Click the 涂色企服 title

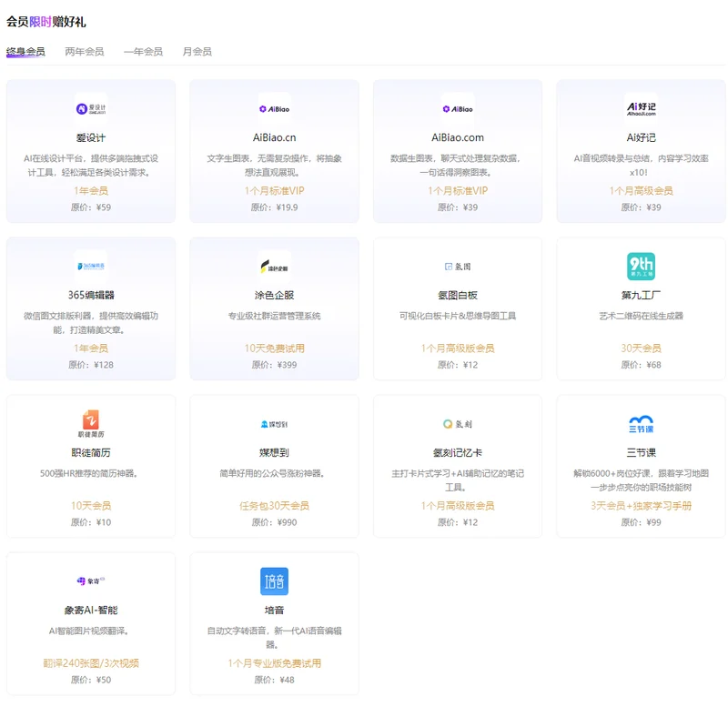pos(274,295)
